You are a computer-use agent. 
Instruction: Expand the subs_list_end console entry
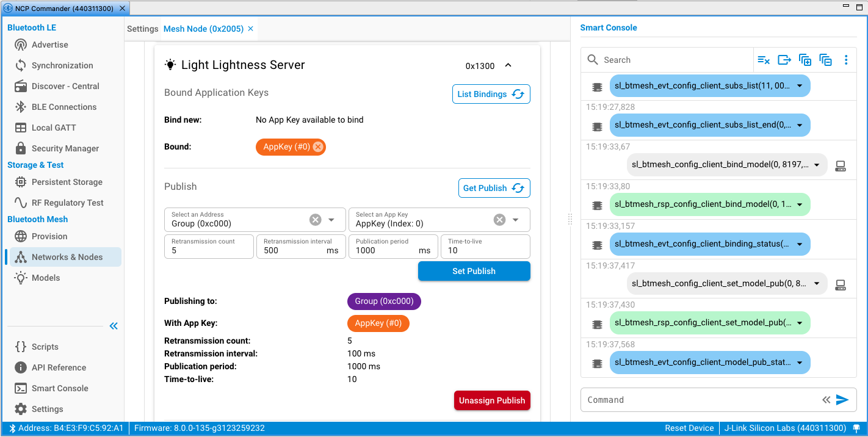point(800,126)
